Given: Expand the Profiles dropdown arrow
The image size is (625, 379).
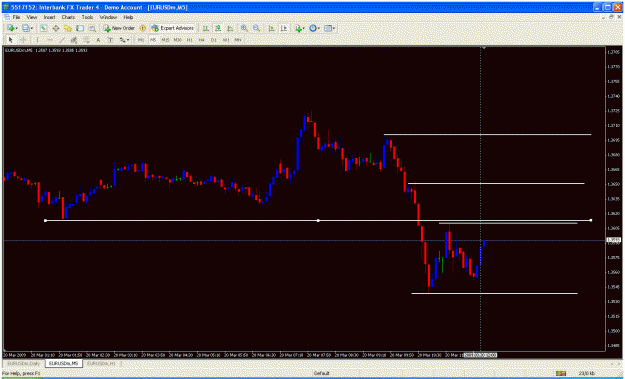Looking at the screenshot, I should click(31, 28).
